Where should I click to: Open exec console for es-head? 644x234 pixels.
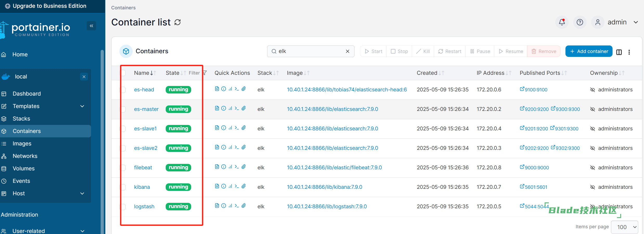[x=237, y=89]
